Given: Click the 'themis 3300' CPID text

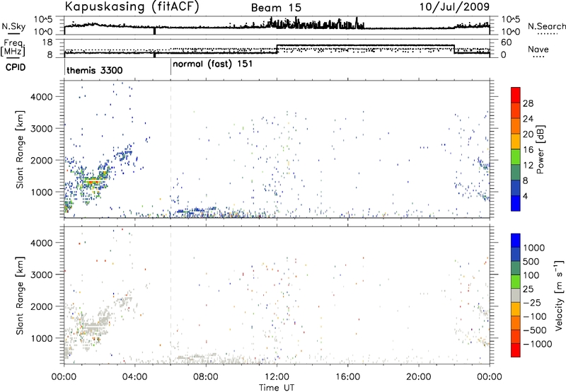Looking at the screenshot, I should (x=95, y=70).
